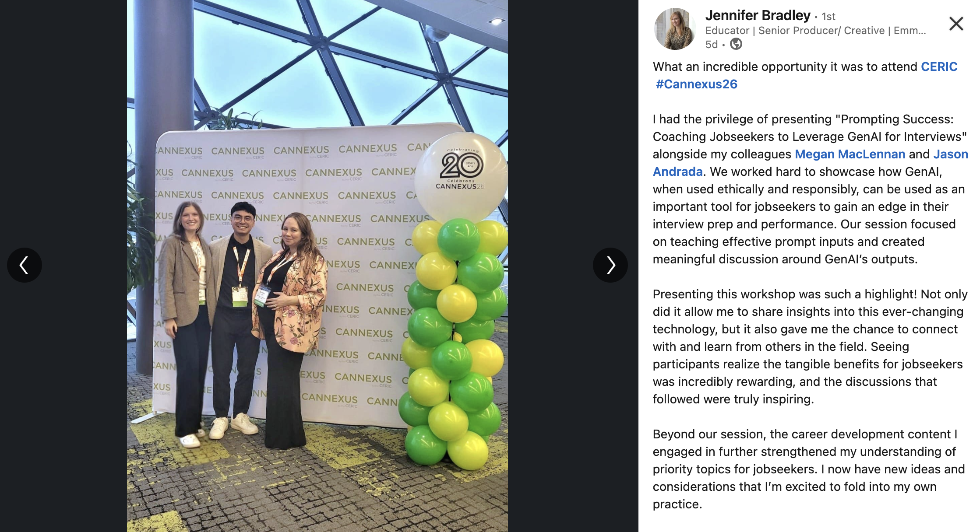Close the post viewer with X
The width and height of the screenshot is (980, 532).
(x=956, y=24)
